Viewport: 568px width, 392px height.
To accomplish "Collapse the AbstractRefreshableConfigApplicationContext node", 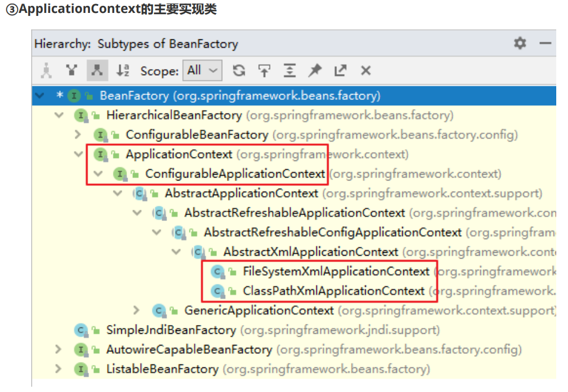I will tap(157, 232).
